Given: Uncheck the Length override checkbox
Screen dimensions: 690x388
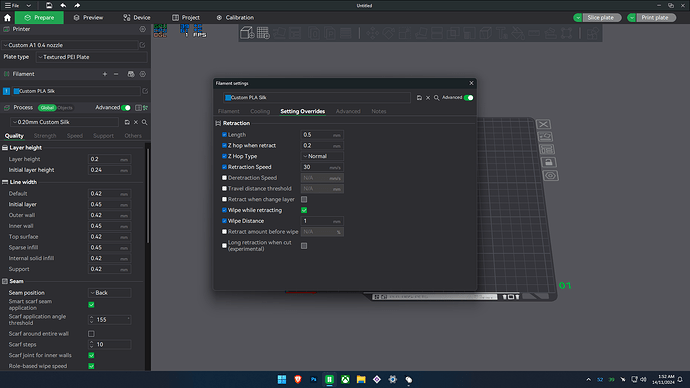Looking at the screenshot, I should (x=224, y=135).
